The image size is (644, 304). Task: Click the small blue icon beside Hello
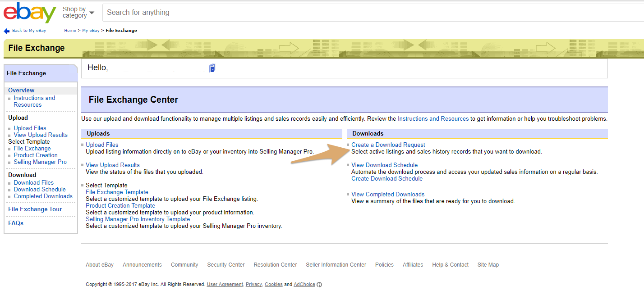pos(212,68)
